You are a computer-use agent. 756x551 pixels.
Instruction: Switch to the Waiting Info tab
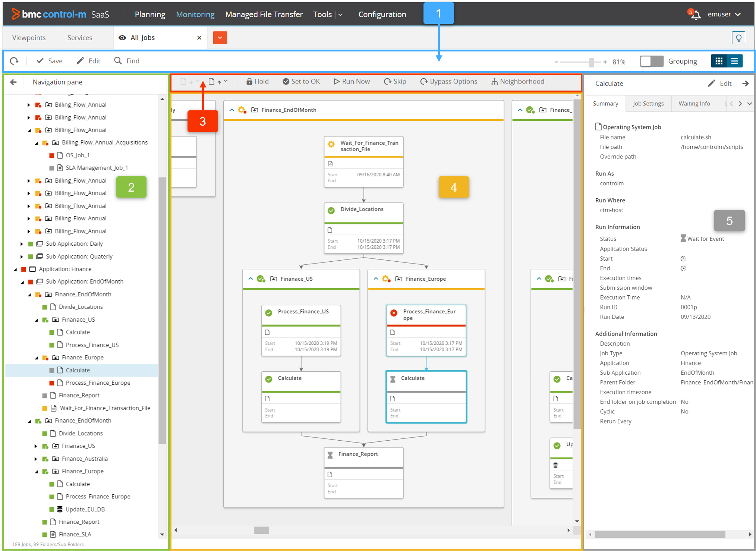[694, 104]
